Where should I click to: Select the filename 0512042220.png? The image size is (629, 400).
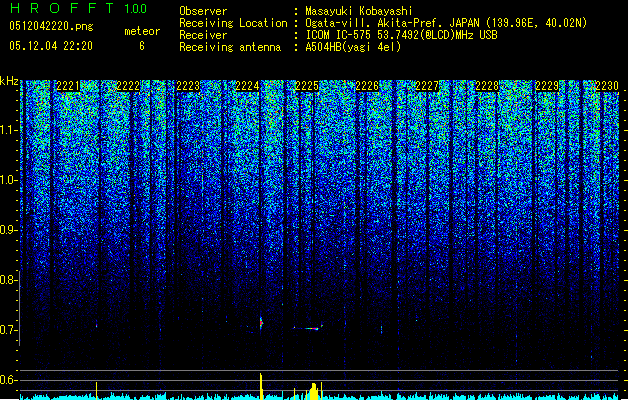click(x=51, y=26)
